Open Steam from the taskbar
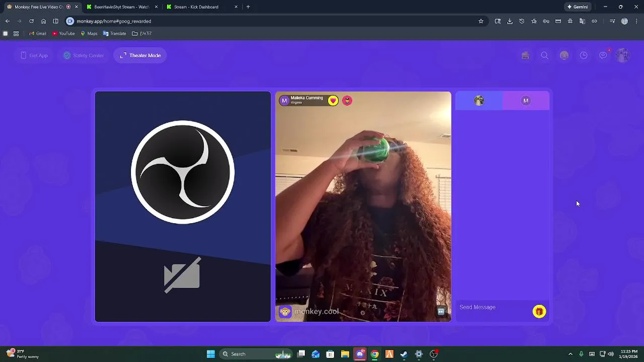This screenshot has height=362, width=644. (404, 354)
